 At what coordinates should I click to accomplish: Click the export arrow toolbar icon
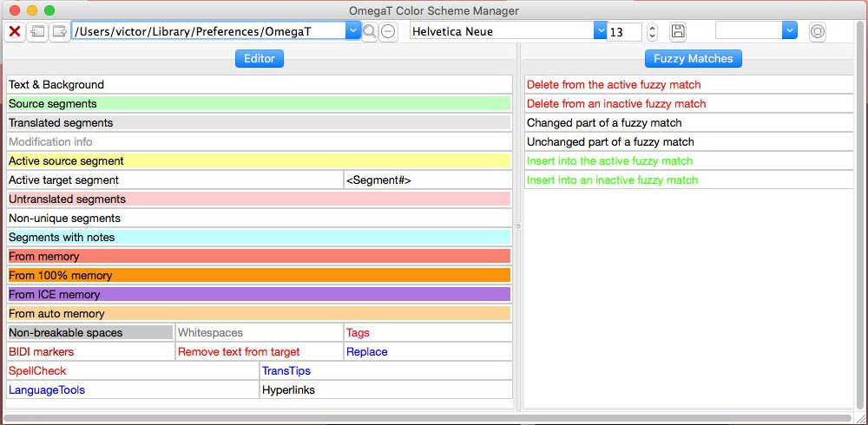point(59,31)
